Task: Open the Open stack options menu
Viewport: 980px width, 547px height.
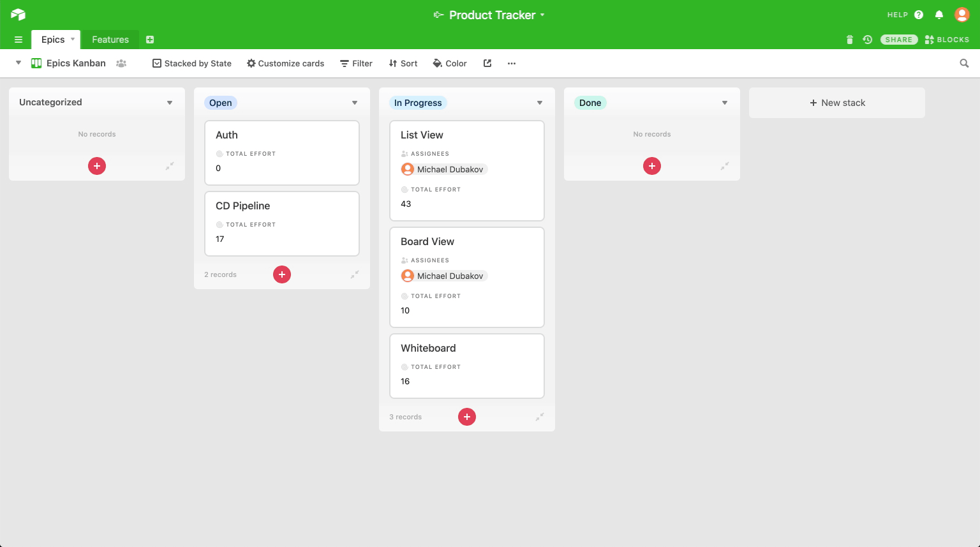Action: click(x=355, y=102)
